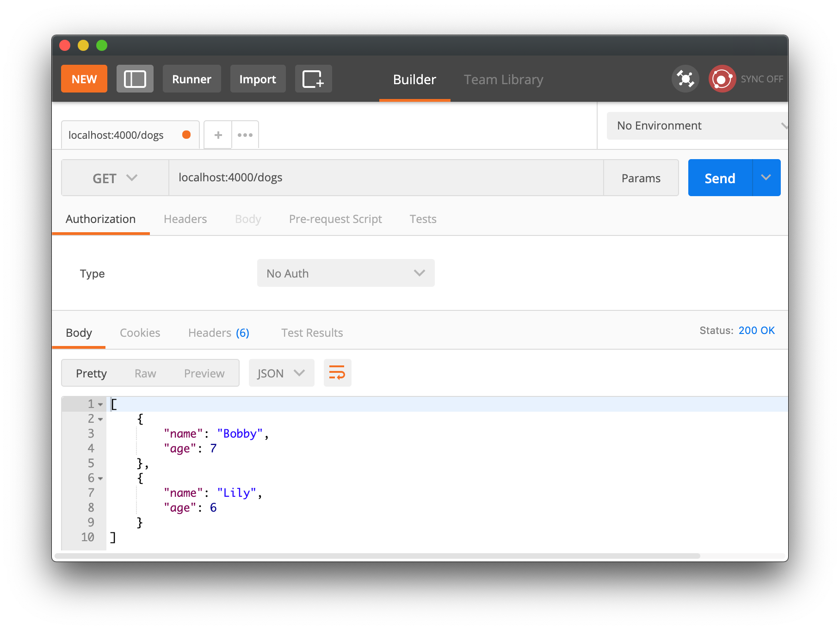Click the horizontal scrollbar at the bottom
This screenshot has height=630, width=840.
[x=377, y=556]
